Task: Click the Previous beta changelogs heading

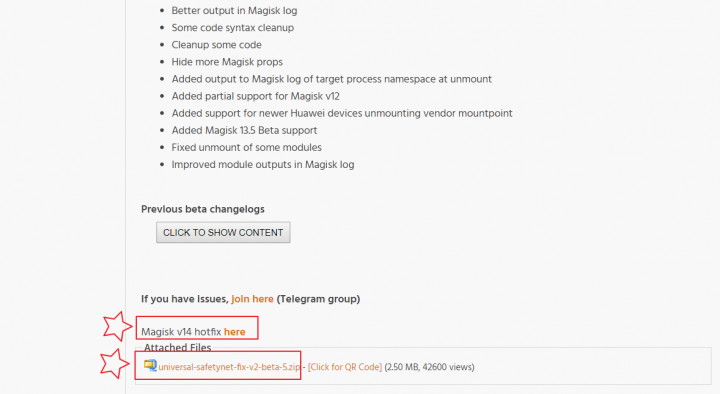Action: [203, 209]
